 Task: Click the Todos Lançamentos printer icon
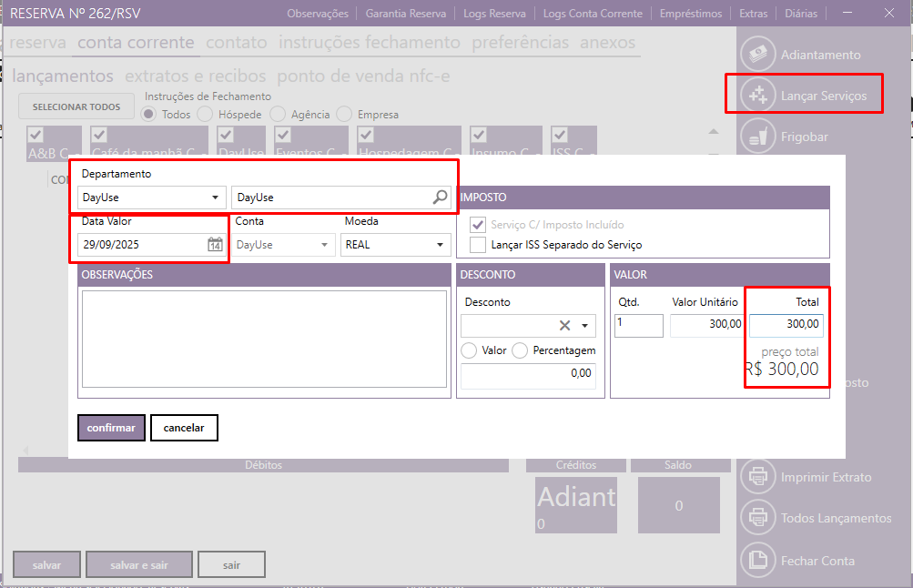click(756, 518)
